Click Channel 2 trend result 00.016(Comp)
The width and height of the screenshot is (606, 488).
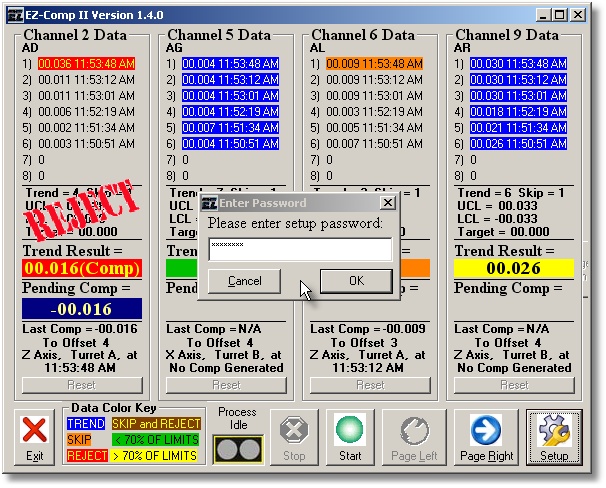click(82, 269)
